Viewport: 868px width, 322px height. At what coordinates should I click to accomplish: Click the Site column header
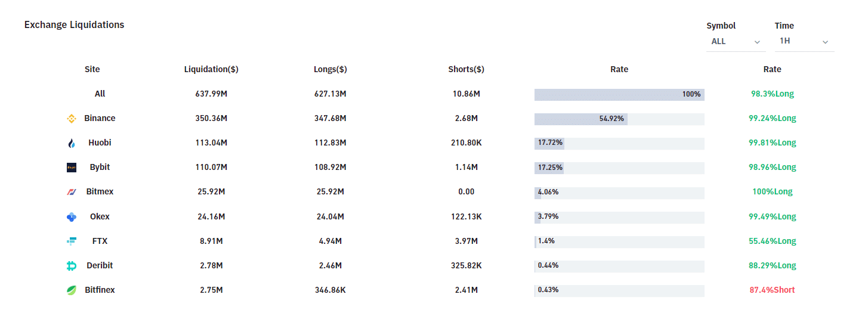[x=92, y=69]
